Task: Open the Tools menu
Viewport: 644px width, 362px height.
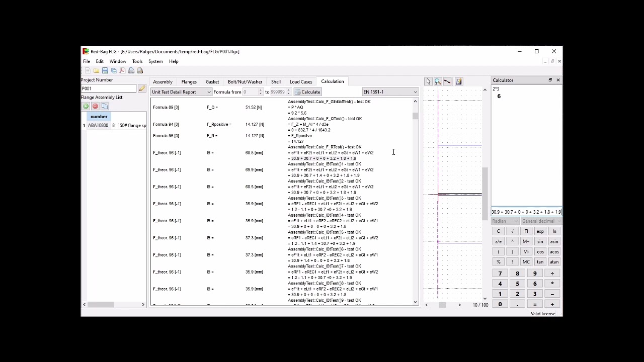Action: tap(137, 61)
